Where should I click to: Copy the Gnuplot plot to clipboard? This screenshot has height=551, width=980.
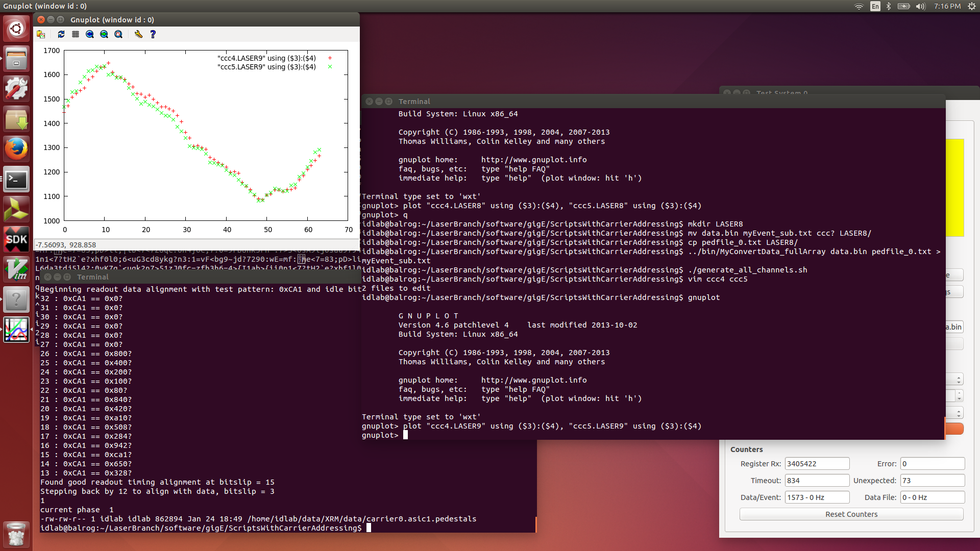click(41, 34)
